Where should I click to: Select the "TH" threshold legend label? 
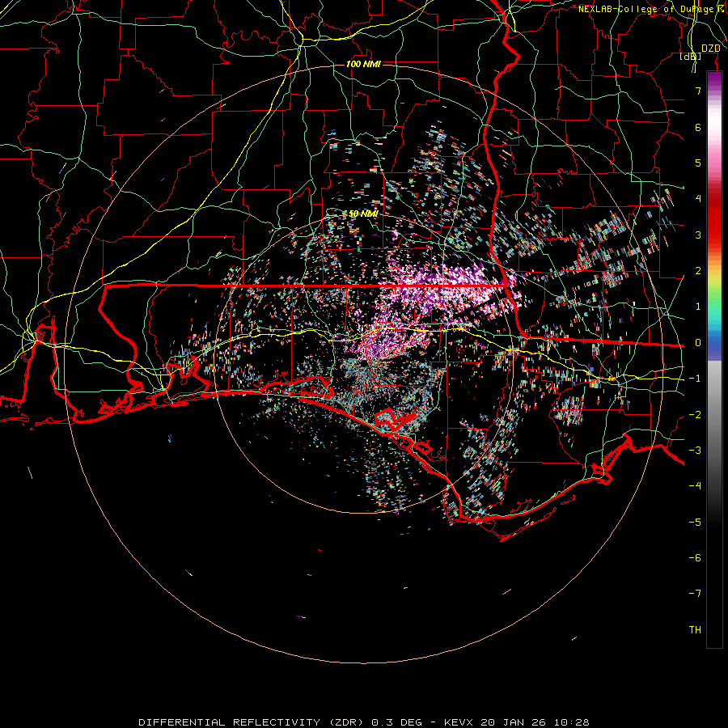[695, 630]
